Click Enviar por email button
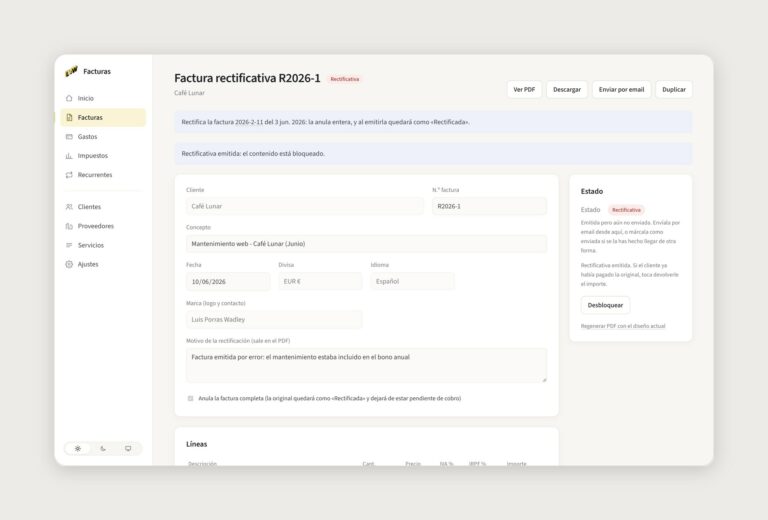 621,90
